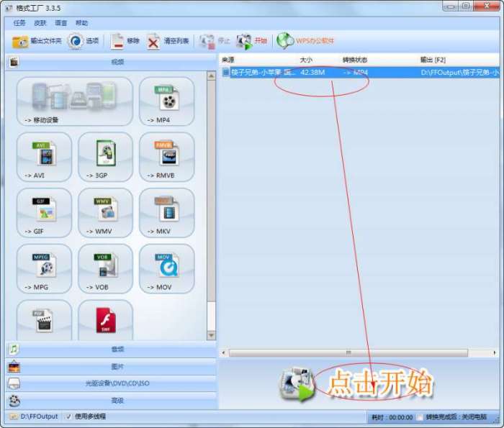504x428 pixels.
Task: Click the Clear list red X icon
Action: 153,42
